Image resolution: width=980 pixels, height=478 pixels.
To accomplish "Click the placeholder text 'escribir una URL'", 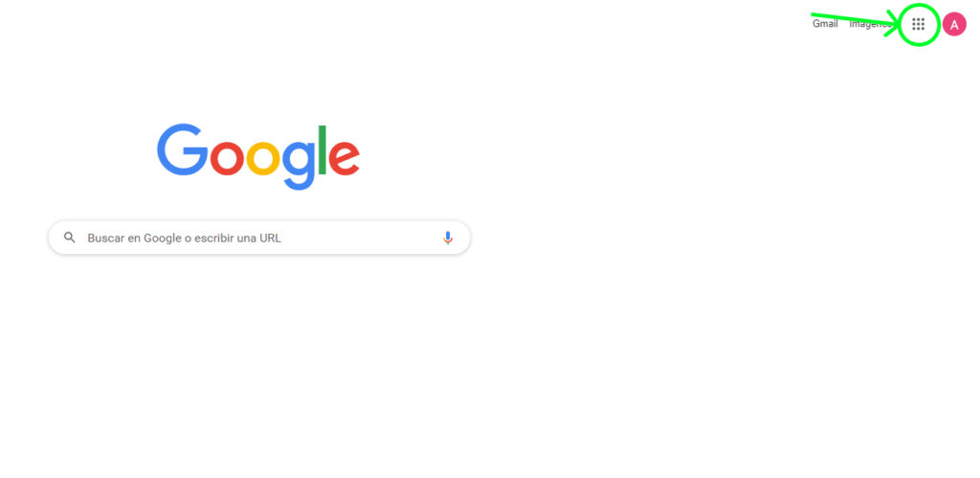I will (237, 238).
